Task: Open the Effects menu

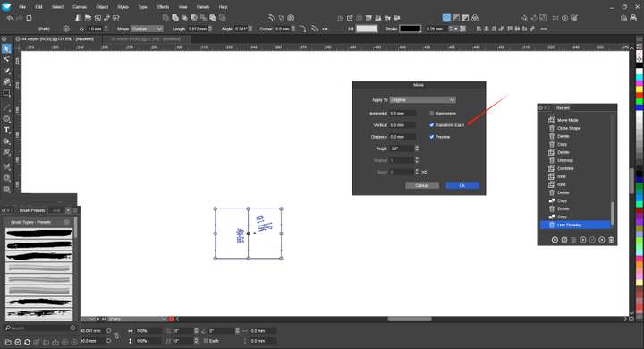Action: [163, 7]
